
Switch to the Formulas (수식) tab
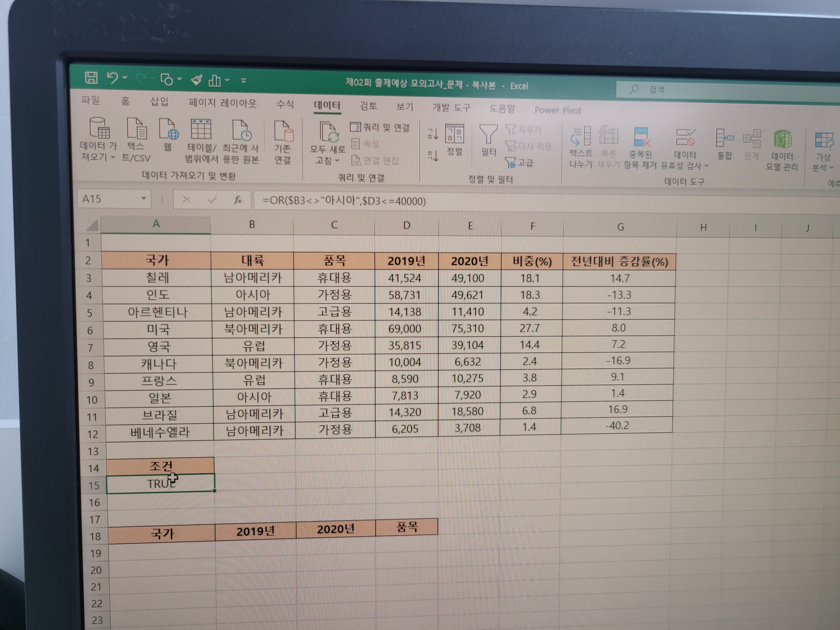(285, 104)
